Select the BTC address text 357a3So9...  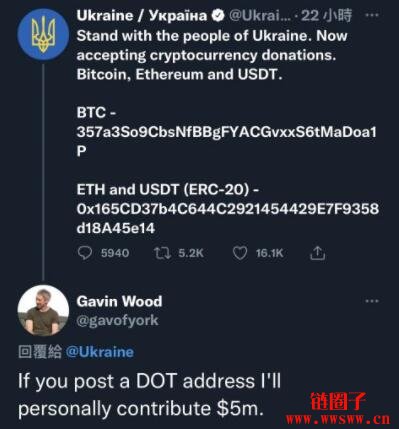[226, 141]
